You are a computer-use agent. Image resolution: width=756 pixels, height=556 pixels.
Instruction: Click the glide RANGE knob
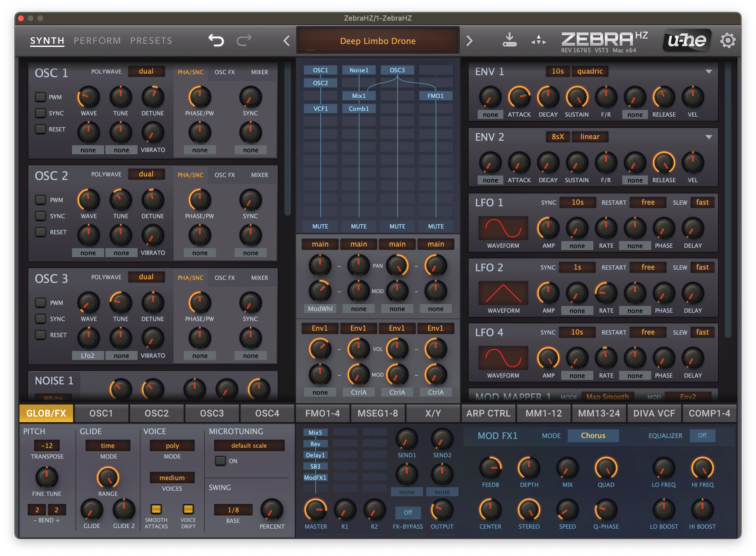108,478
